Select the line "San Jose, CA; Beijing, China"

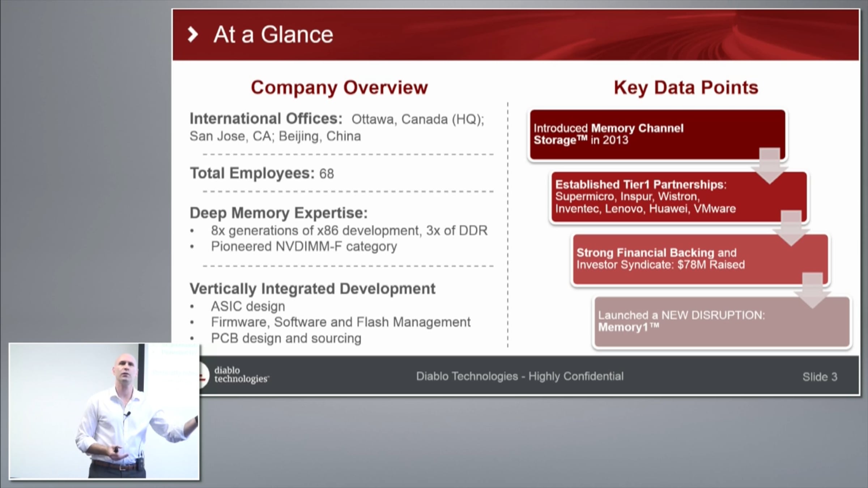[275, 136]
